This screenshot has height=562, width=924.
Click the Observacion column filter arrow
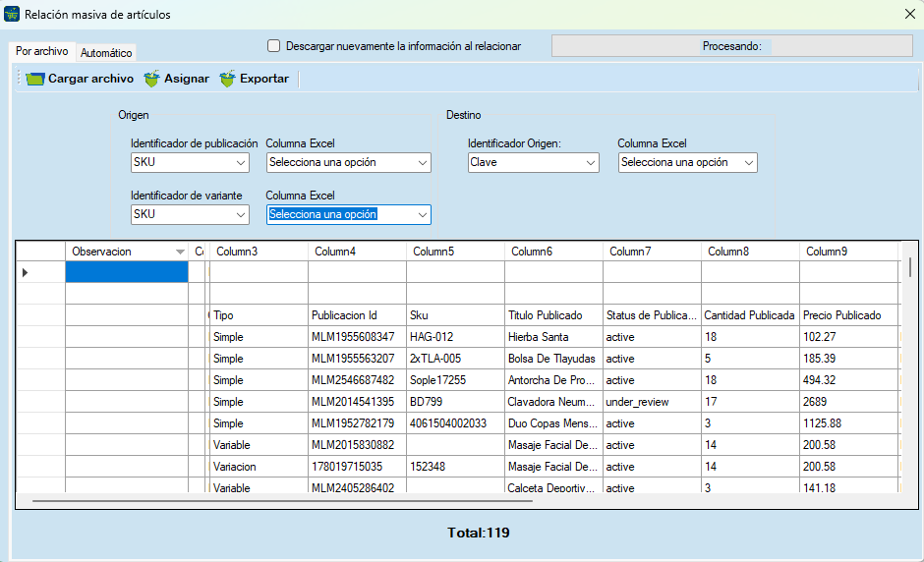point(180,253)
